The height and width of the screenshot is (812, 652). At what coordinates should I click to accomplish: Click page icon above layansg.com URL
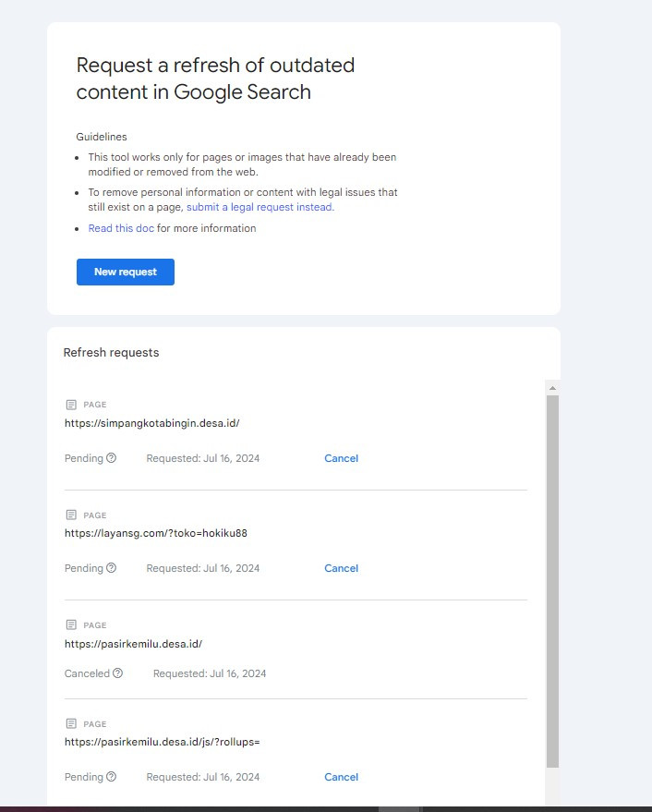(71, 515)
